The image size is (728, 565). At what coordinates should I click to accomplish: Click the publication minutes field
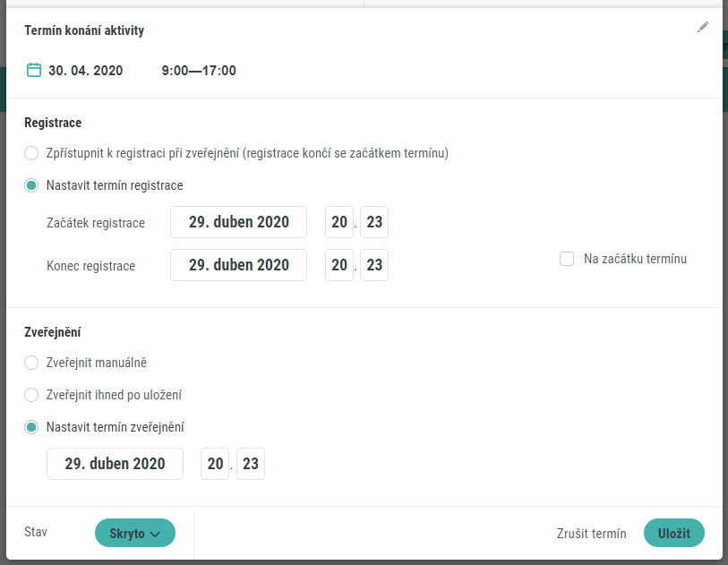click(251, 464)
